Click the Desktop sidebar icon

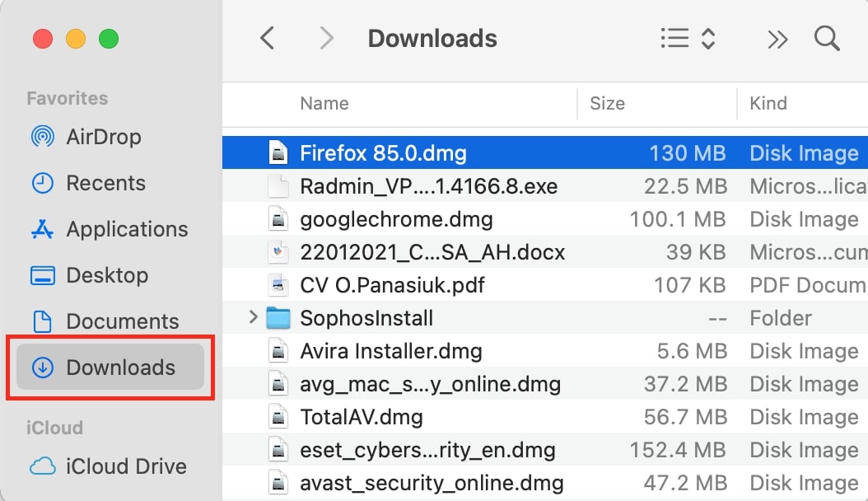coord(43,275)
